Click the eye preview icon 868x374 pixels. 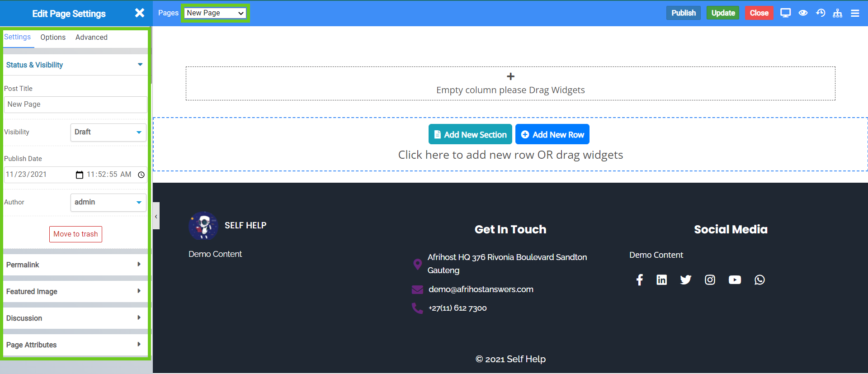coord(803,13)
